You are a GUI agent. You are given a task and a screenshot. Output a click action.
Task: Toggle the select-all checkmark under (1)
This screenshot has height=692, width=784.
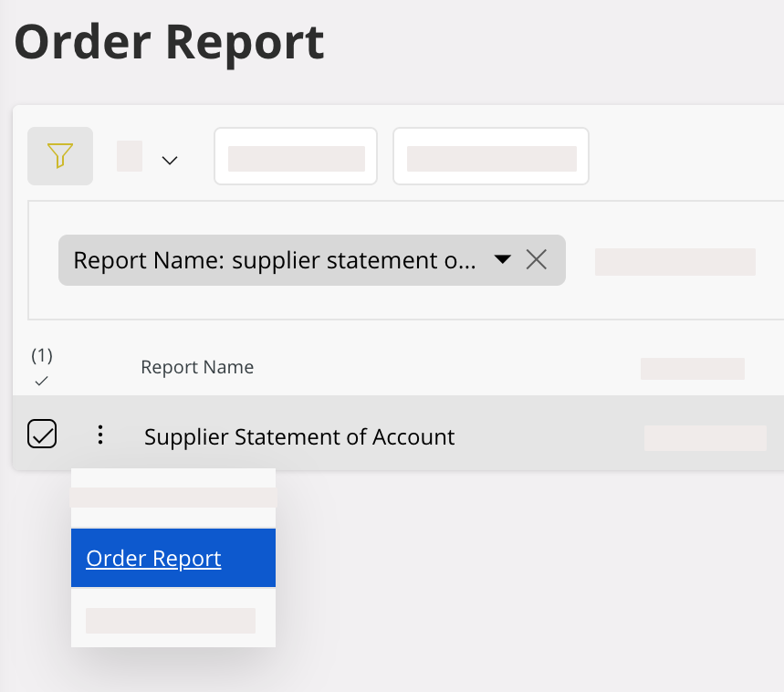pyautogui.click(x=41, y=381)
